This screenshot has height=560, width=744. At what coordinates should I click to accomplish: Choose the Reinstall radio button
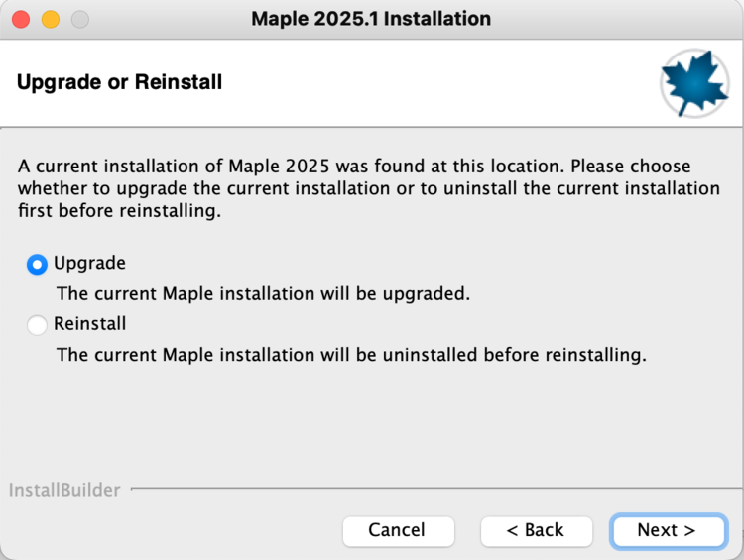click(37, 324)
